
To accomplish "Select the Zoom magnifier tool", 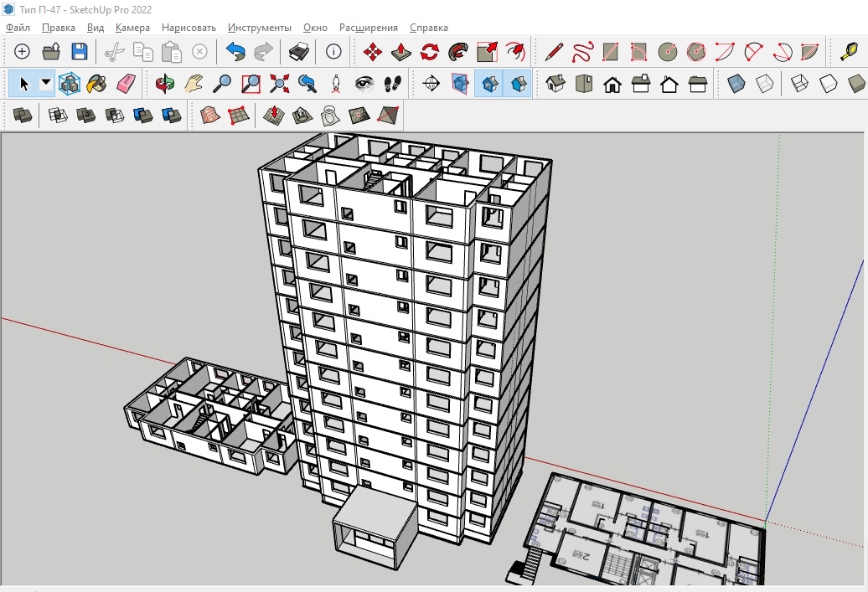I will click(222, 84).
